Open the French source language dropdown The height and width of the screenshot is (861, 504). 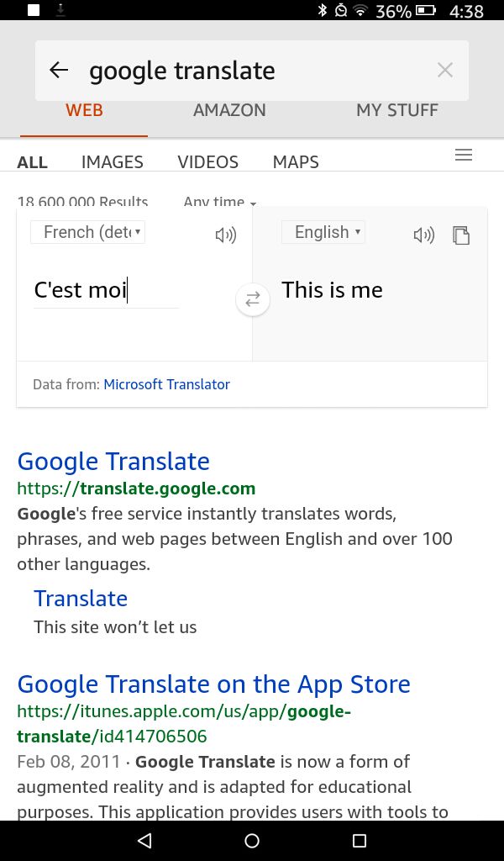(87, 232)
